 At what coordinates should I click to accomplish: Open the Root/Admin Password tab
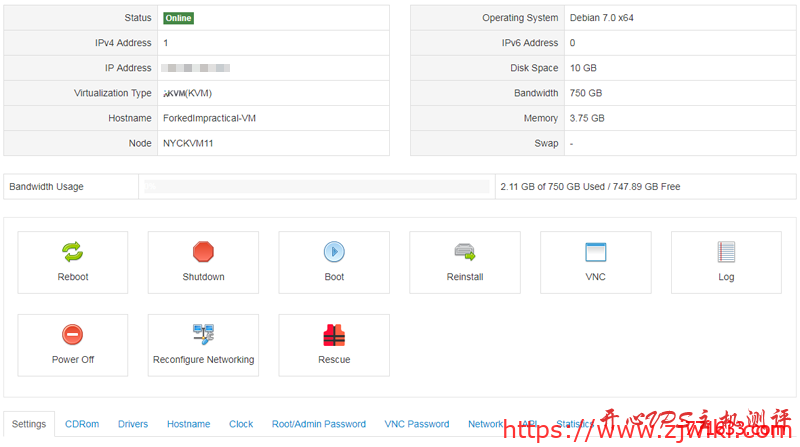tap(319, 424)
